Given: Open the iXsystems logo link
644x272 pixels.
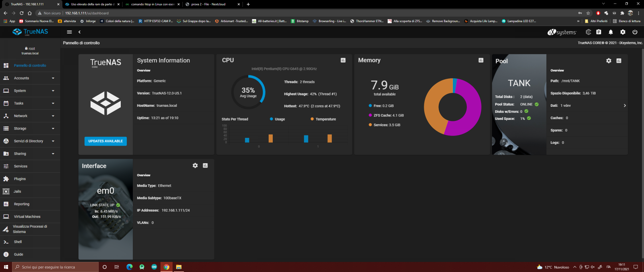Looking at the screenshot, I should click(562, 32).
